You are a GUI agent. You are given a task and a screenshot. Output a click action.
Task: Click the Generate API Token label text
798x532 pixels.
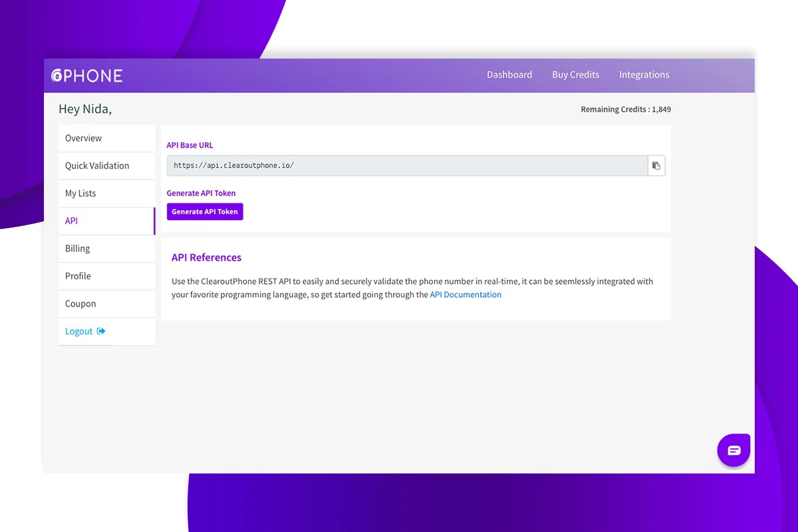point(201,193)
